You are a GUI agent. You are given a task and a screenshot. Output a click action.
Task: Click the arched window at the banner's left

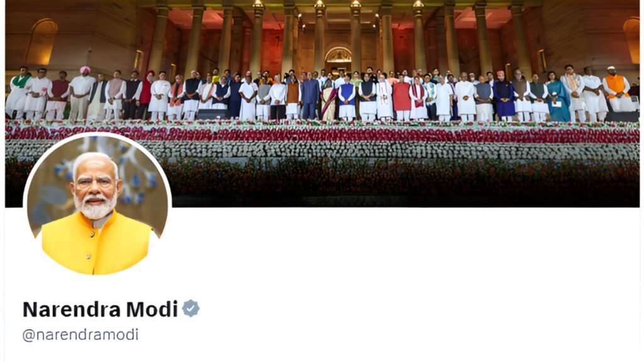[x=42, y=41]
